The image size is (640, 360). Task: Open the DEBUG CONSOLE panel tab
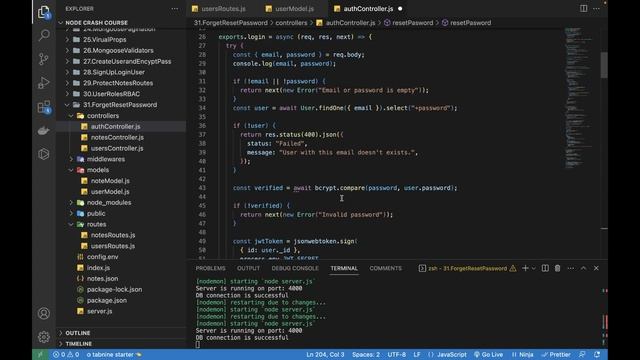tap(295, 268)
